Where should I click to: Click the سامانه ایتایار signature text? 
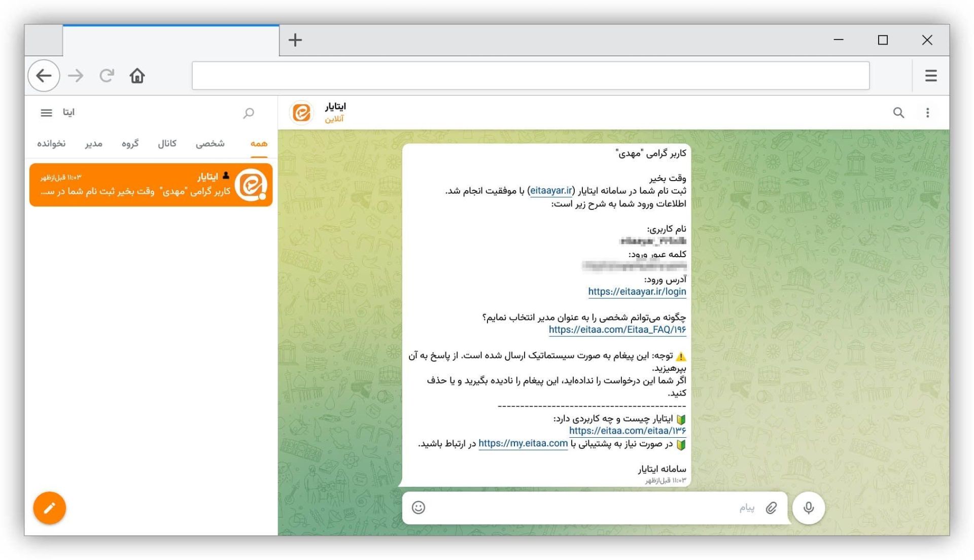(x=662, y=469)
